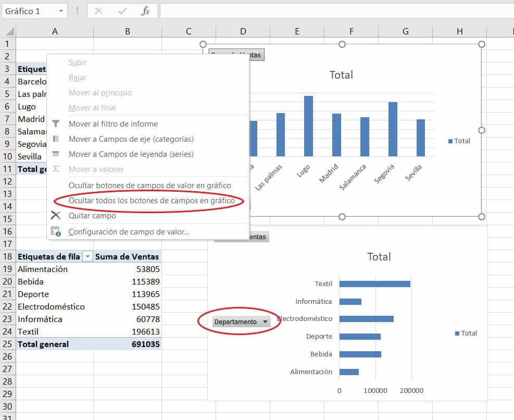Screen dimensions: 514x420
Task: Select the cell with value 150485
Action: coord(127,306)
